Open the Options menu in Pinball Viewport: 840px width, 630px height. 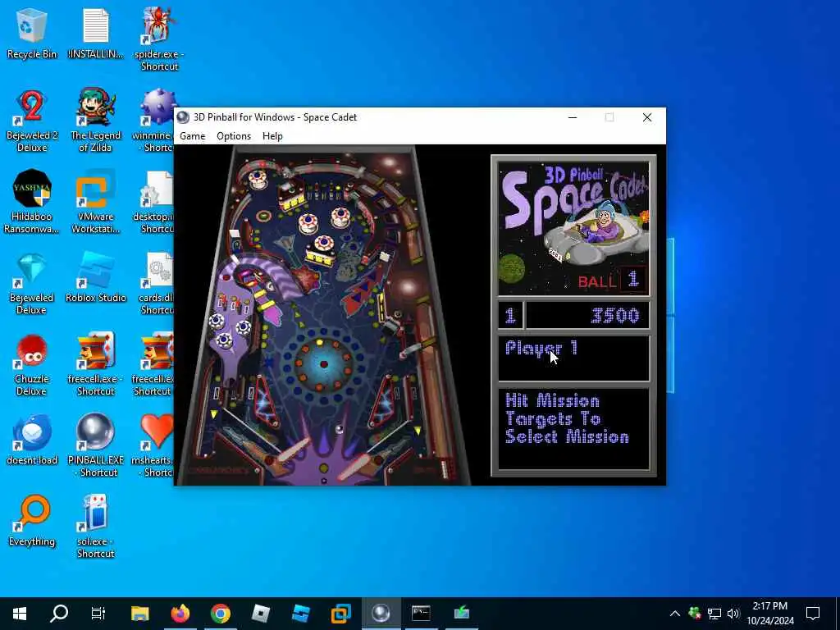coord(234,136)
